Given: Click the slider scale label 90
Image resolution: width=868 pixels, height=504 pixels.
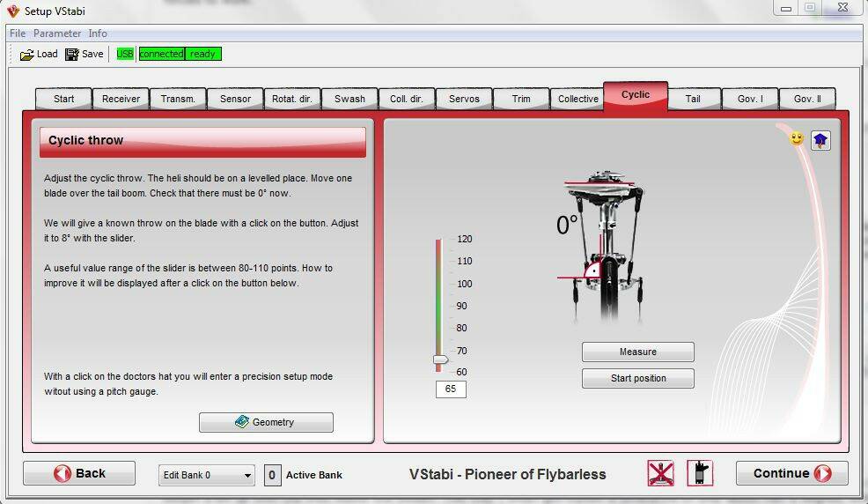Looking at the screenshot, I should (x=461, y=306).
